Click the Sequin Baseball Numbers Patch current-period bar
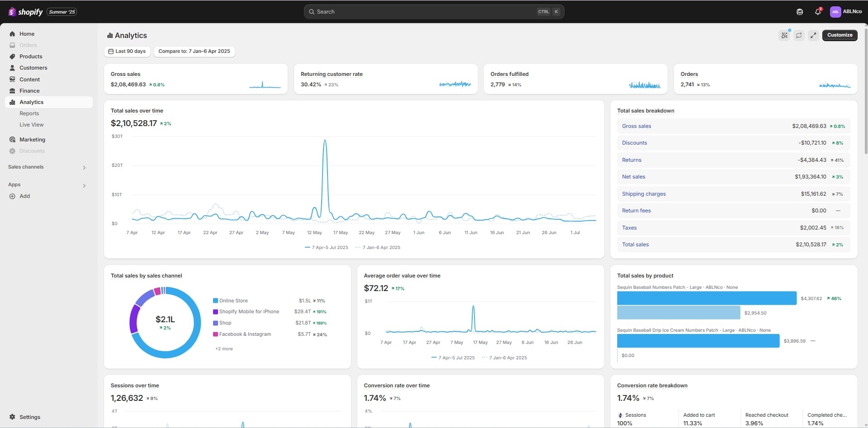Viewport: 868px width, 428px height. pos(707,298)
